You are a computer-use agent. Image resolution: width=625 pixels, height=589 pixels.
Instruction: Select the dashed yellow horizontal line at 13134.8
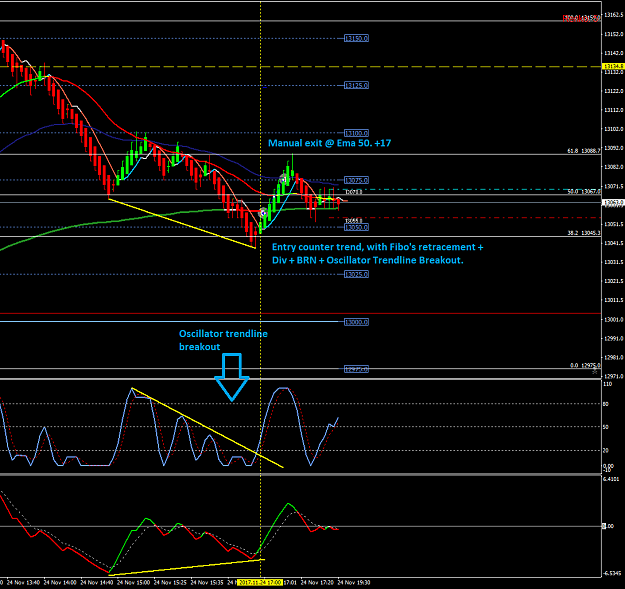[x=301, y=67]
